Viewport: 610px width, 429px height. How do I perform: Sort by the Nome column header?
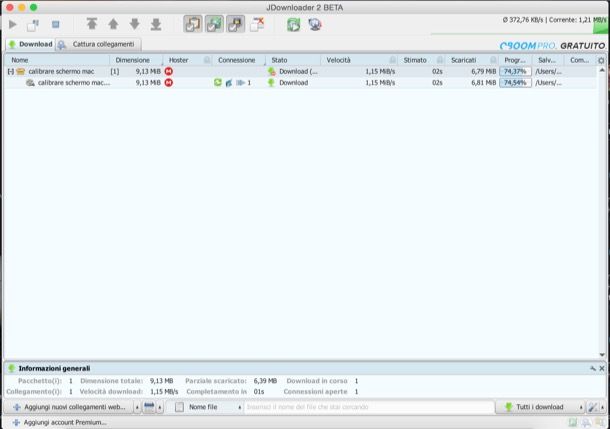[57, 60]
